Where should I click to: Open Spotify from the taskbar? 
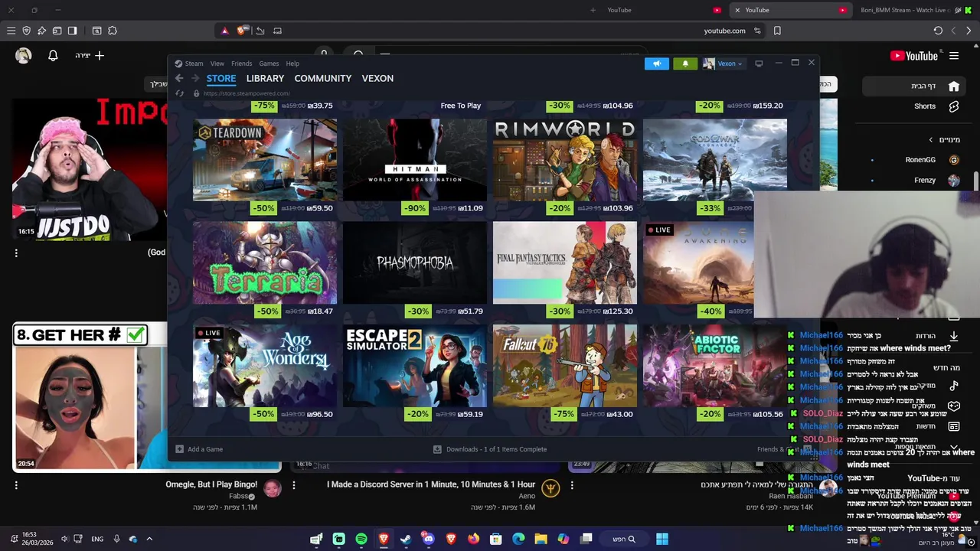click(x=361, y=539)
